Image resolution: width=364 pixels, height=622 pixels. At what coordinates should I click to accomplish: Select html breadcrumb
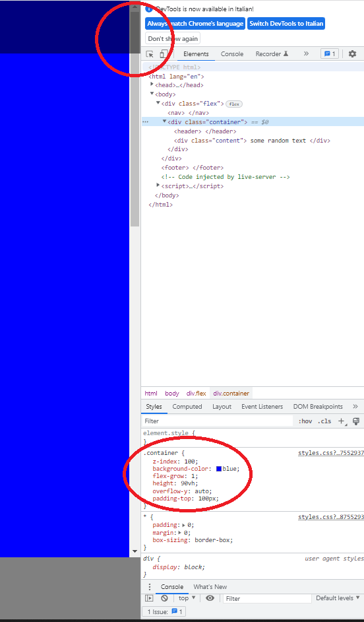151,394
